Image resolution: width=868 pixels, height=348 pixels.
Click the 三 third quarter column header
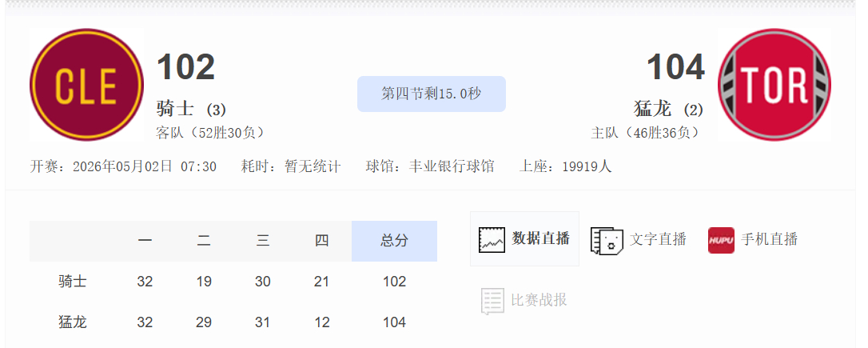click(262, 241)
